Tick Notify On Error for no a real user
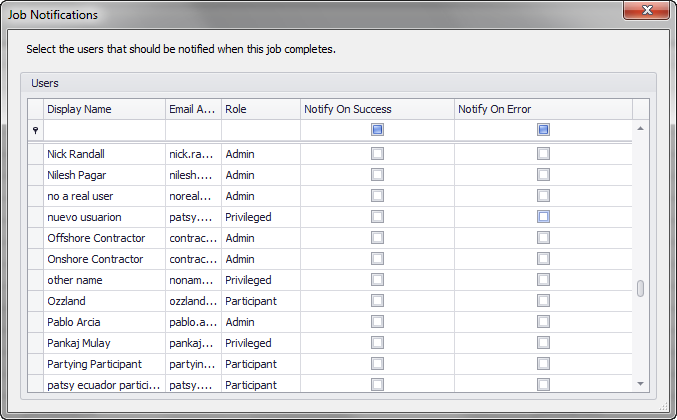 pyautogui.click(x=543, y=196)
